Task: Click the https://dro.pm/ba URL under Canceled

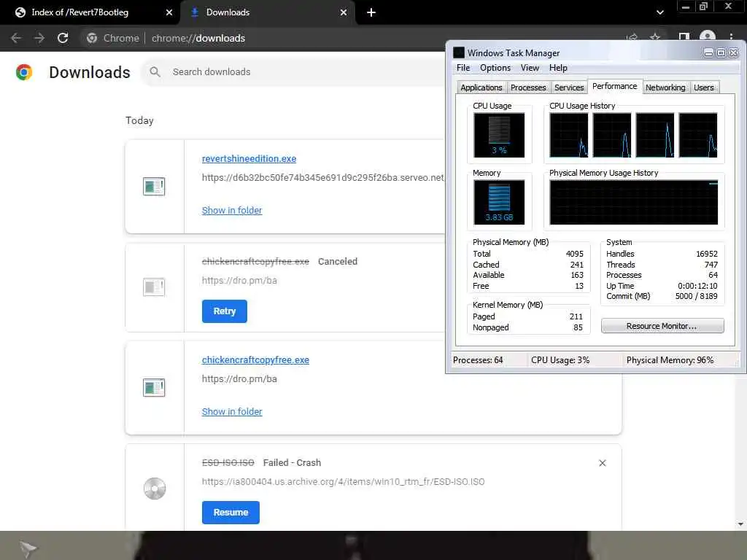Action: 239,281
